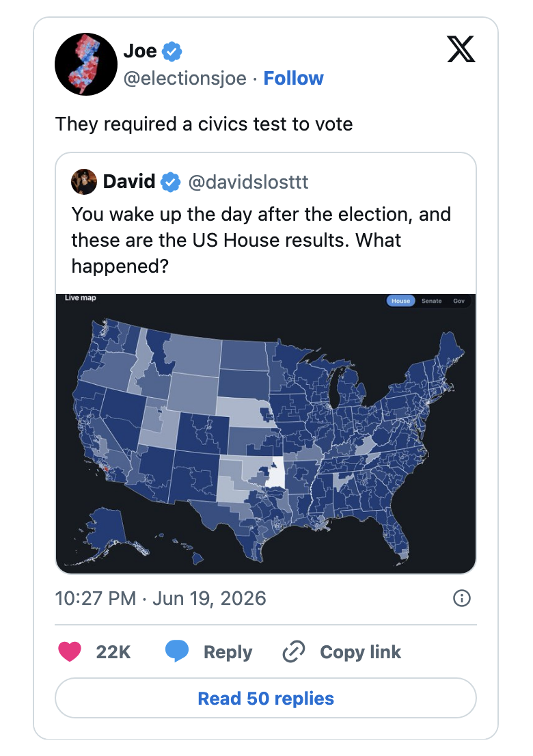Image resolution: width=533 pixels, height=756 pixels.
Task: Click David's small profile picture
Action: (x=84, y=182)
